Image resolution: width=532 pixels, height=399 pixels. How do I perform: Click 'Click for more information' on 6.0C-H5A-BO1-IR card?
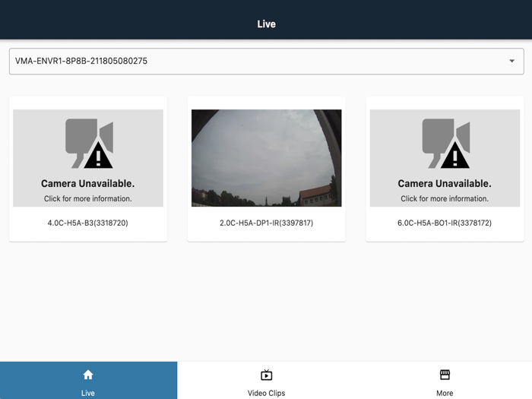pyautogui.click(x=445, y=198)
